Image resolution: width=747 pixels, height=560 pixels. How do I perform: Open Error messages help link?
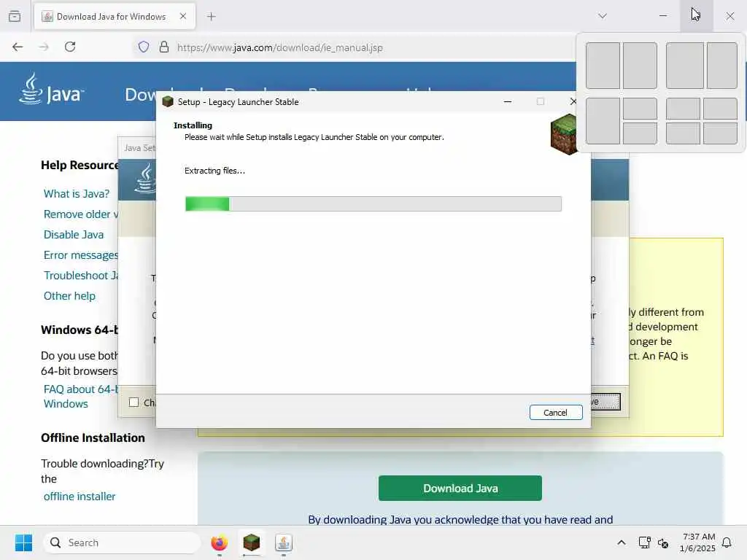point(80,255)
